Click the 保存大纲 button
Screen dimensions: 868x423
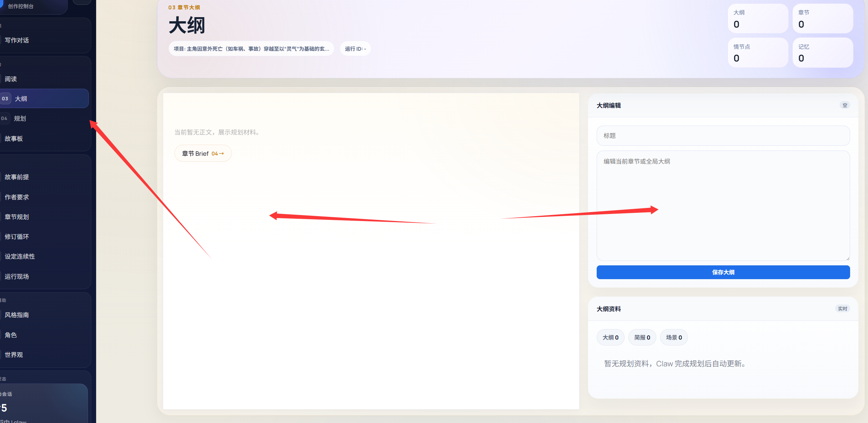[x=723, y=272]
